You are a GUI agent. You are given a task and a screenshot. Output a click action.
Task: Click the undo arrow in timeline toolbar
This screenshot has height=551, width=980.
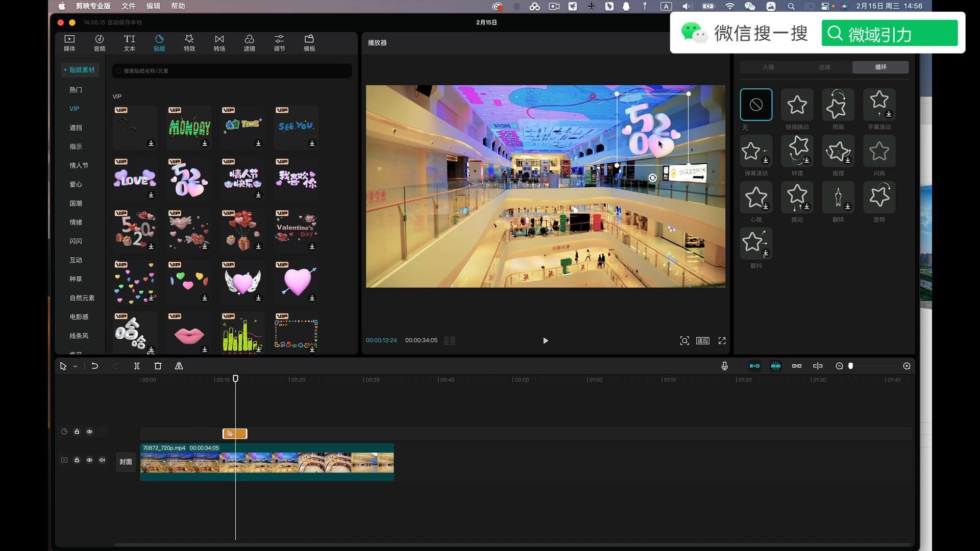[94, 366]
